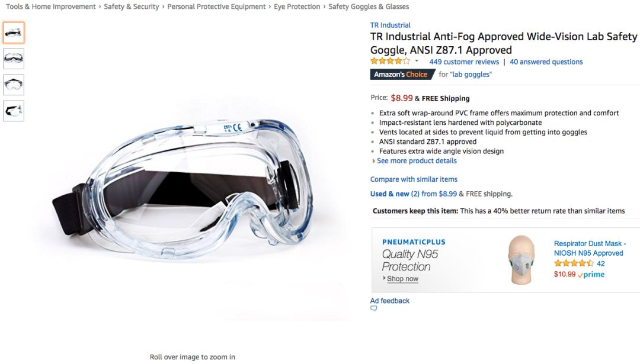This screenshot has height=364, width=640.
Task: Click Shop now in PneumaticPlus ad
Action: [x=402, y=279]
